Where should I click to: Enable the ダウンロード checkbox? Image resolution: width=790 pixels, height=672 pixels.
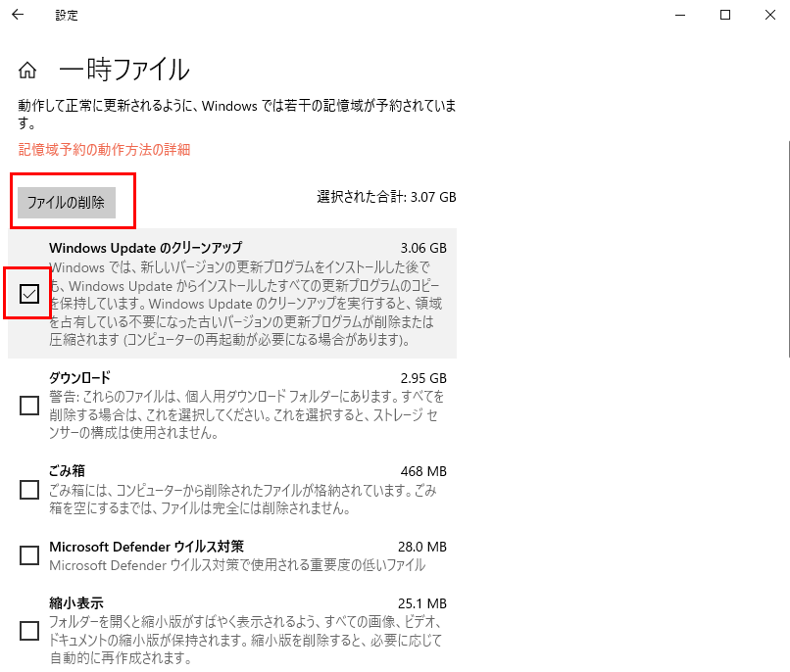click(x=27, y=405)
